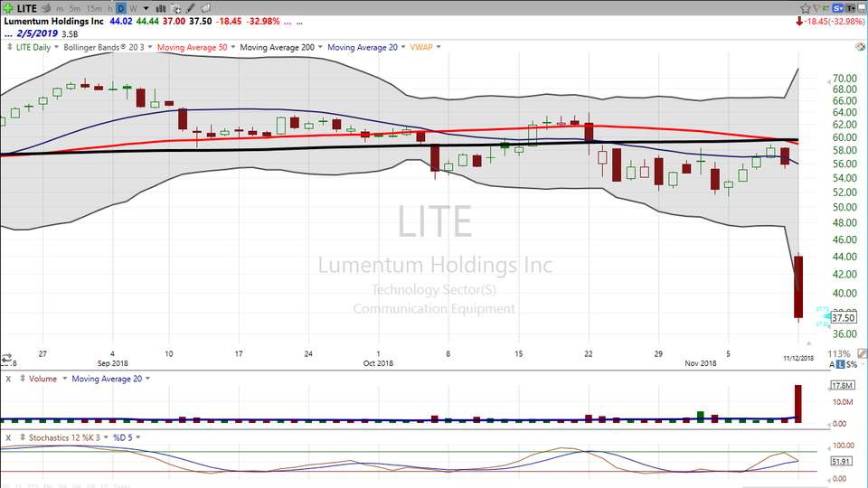Click the 2/5/2019 earnings date text
Screen dimensions: 868x488
pyautogui.click(x=37, y=33)
